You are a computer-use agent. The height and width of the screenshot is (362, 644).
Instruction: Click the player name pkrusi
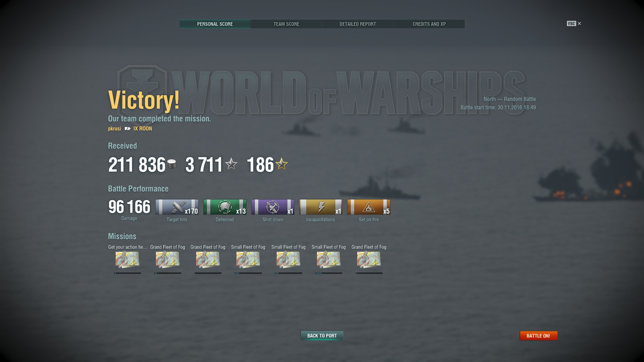[114, 129]
